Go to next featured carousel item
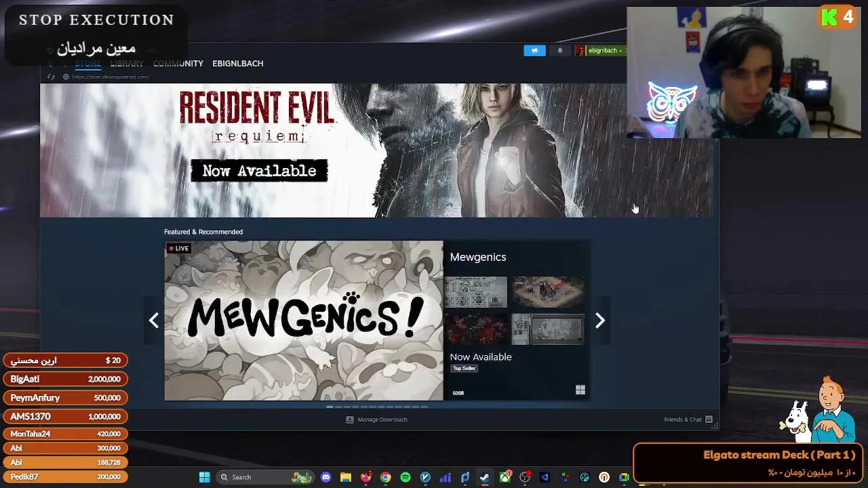The height and width of the screenshot is (488, 868). pyautogui.click(x=599, y=320)
